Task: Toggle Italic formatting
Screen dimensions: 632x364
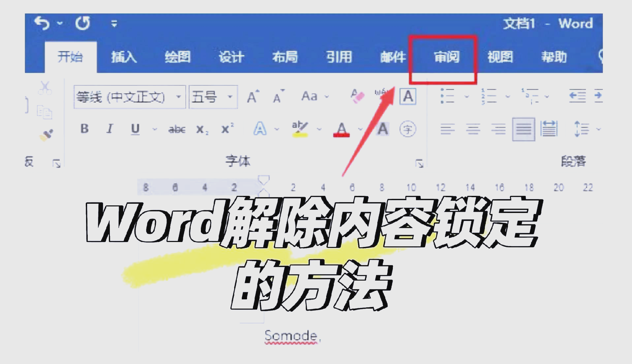Action: tap(110, 128)
